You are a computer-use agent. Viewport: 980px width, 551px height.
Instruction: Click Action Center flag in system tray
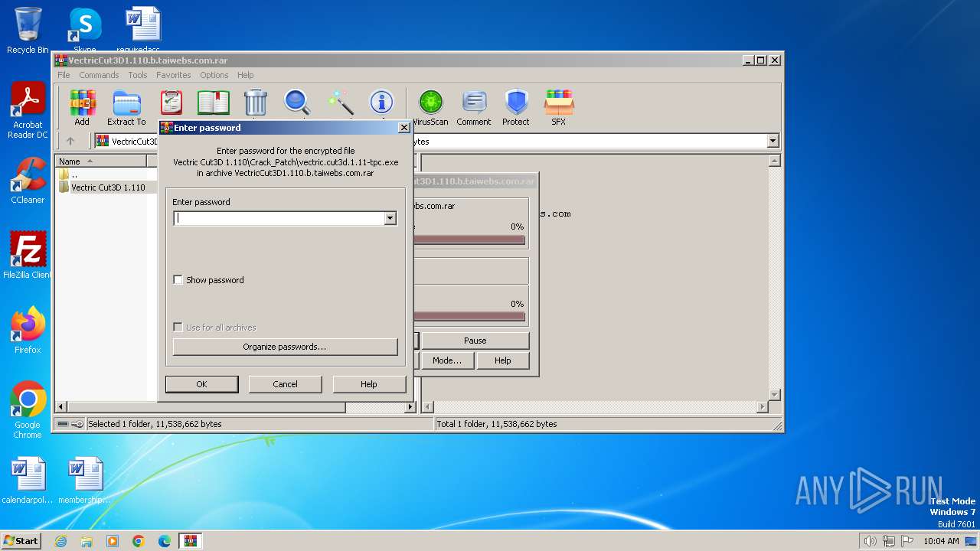[907, 541]
